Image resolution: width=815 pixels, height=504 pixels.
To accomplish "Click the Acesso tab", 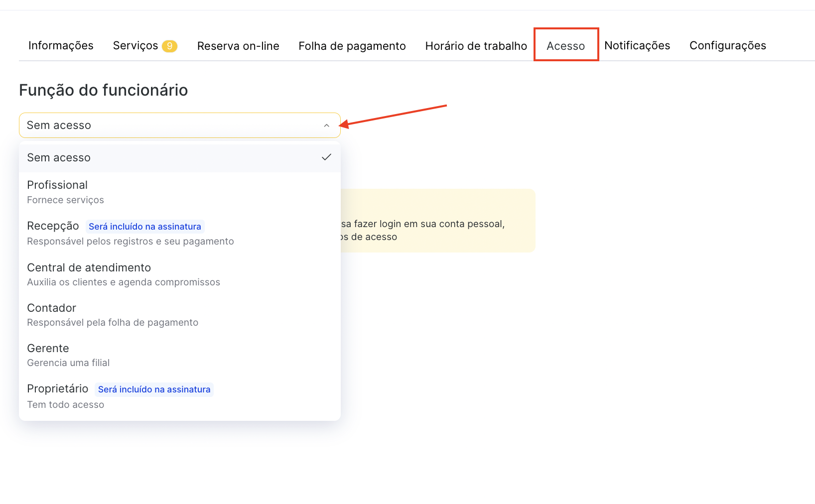I will 565,46.
